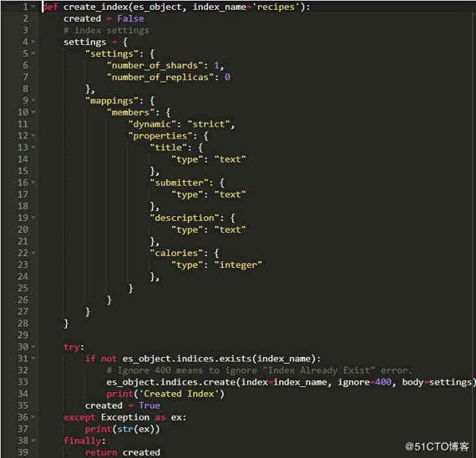Toggle fold arrow beside line 5
The width and height of the screenshot is (476, 458).
(x=33, y=53)
